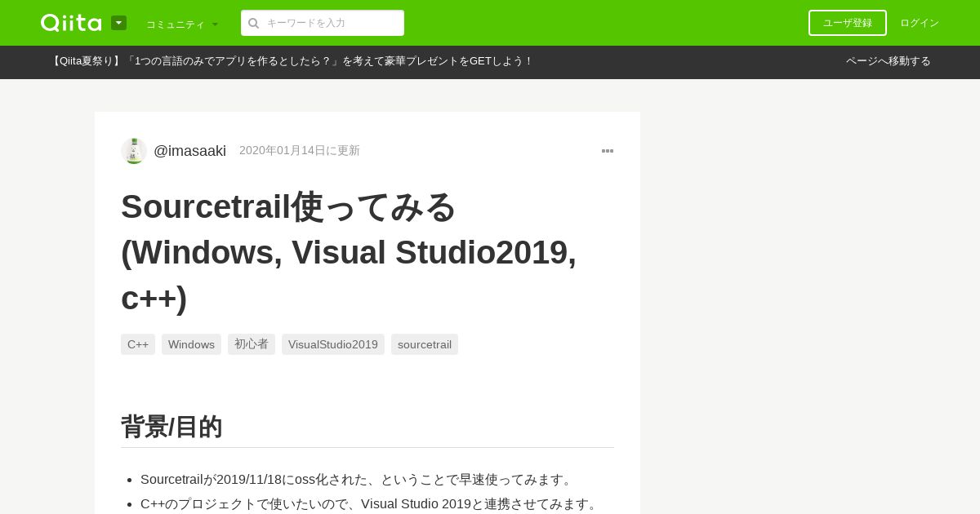Click the 背景/目的 section heading
This screenshot has width=980, height=514.
point(171,427)
